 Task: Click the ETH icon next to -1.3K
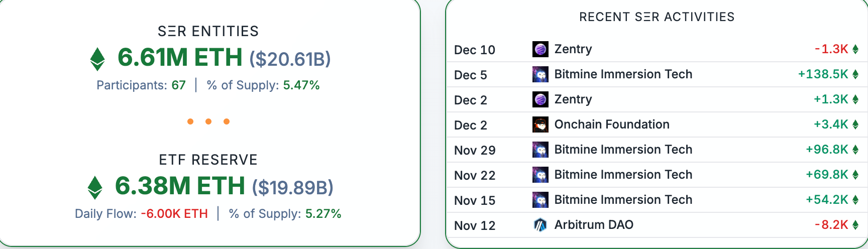(x=855, y=49)
